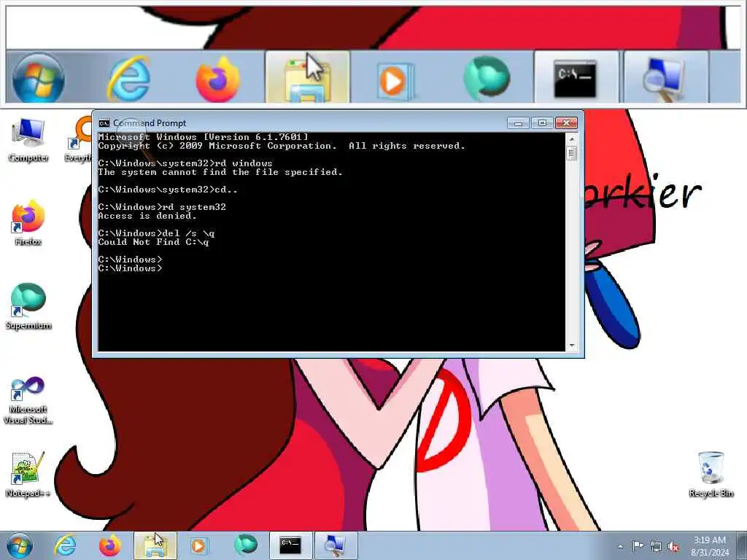The height and width of the screenshot is (560, 747).
Task: Click the Command Prompt title bar text
Action: click(x=149, y=123)
